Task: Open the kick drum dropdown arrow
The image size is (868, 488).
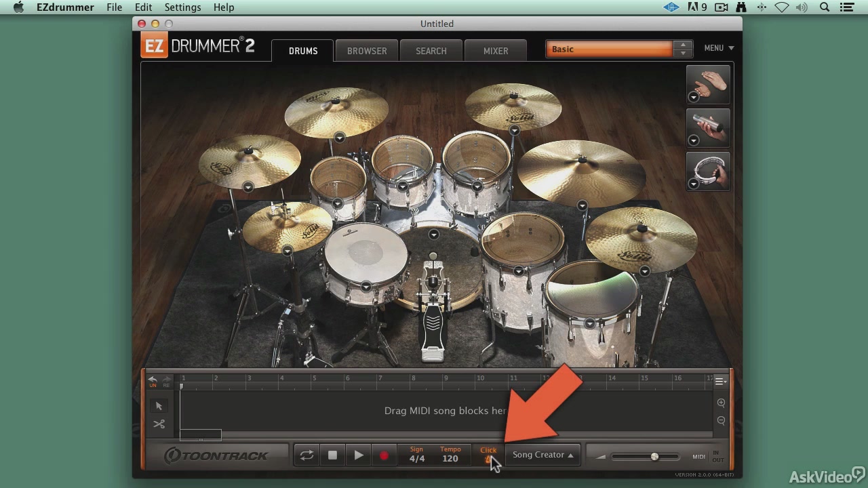Action: coord(433,235)
